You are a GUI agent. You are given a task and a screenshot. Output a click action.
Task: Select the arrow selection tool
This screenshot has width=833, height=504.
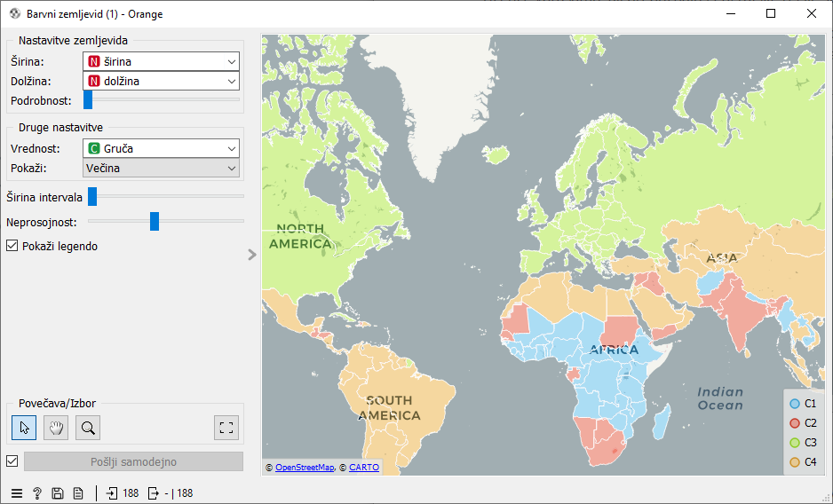click(x=24, y=428)
